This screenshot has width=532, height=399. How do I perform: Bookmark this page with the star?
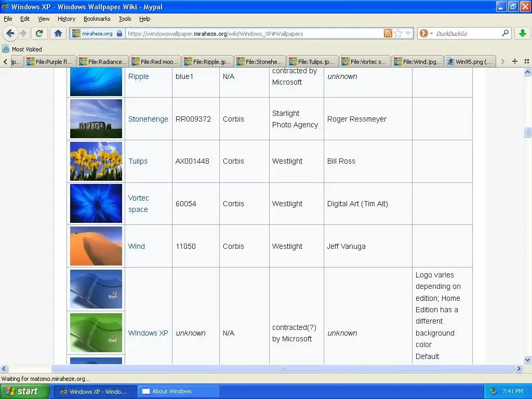(x=398, y=33)
